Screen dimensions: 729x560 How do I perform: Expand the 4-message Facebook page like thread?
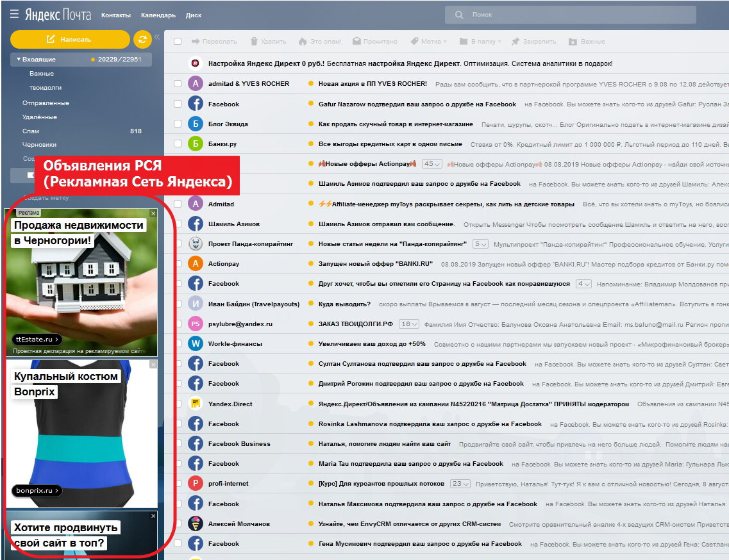[x=583, y=283]
